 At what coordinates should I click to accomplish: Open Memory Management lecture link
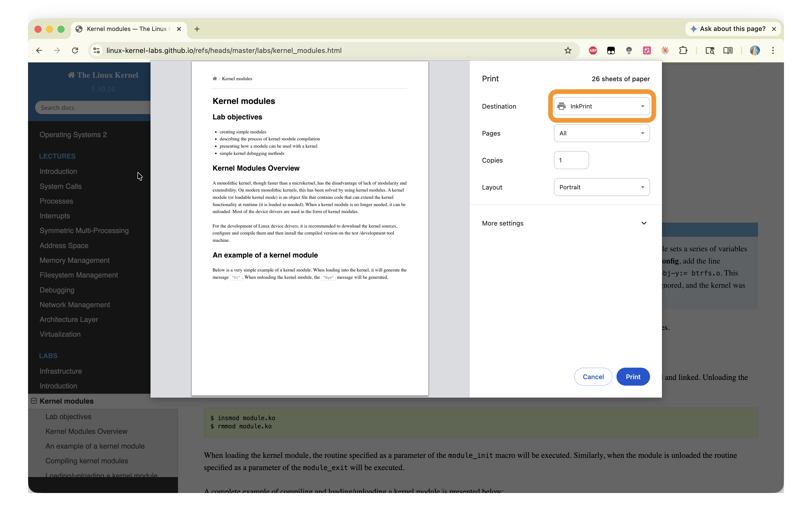click(74, 260)
